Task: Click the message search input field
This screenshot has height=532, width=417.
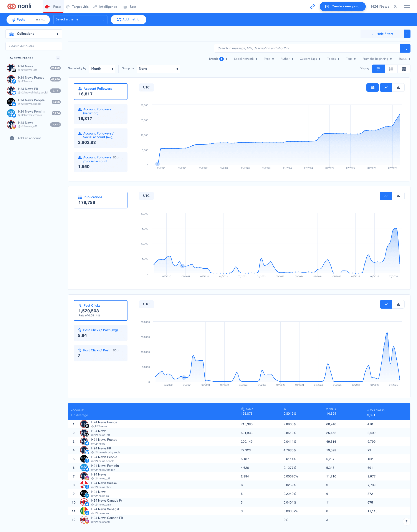Action: tap(307, 48)
